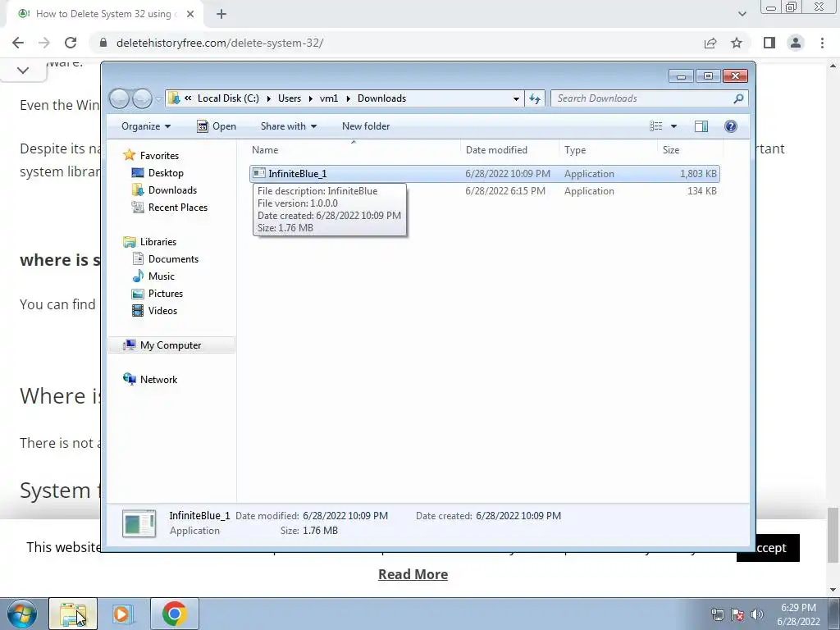Go back in Chrome

pyautogui.click(x=18, y=43)
